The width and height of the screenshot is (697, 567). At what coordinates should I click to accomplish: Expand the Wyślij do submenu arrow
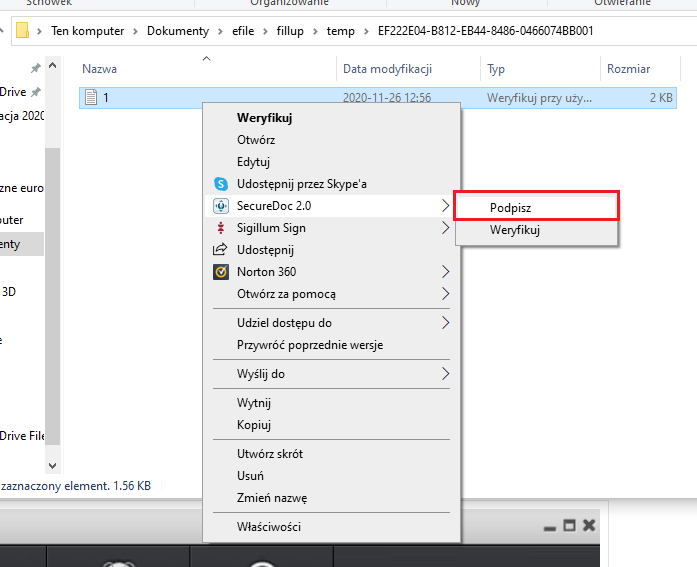tap(445, 374)
